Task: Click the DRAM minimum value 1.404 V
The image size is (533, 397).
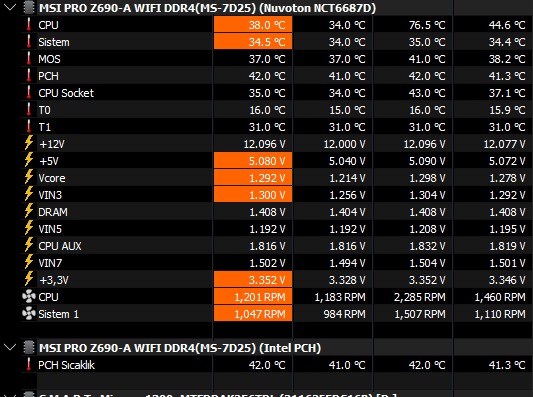Action: click(347, 212)
